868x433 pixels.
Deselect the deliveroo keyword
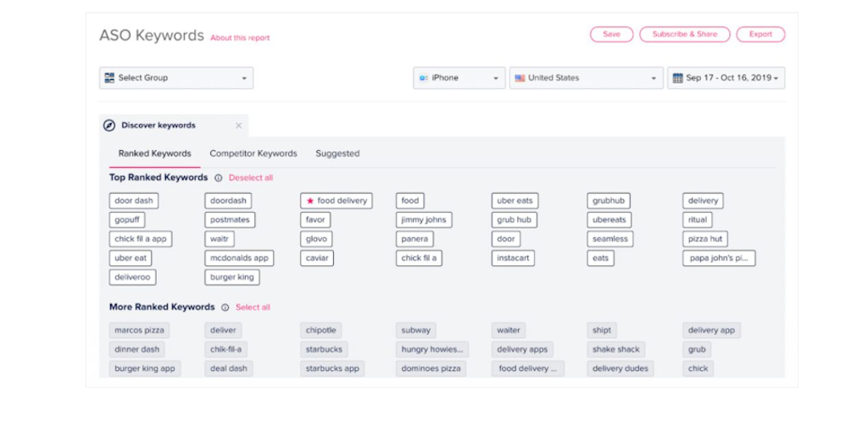133,277
